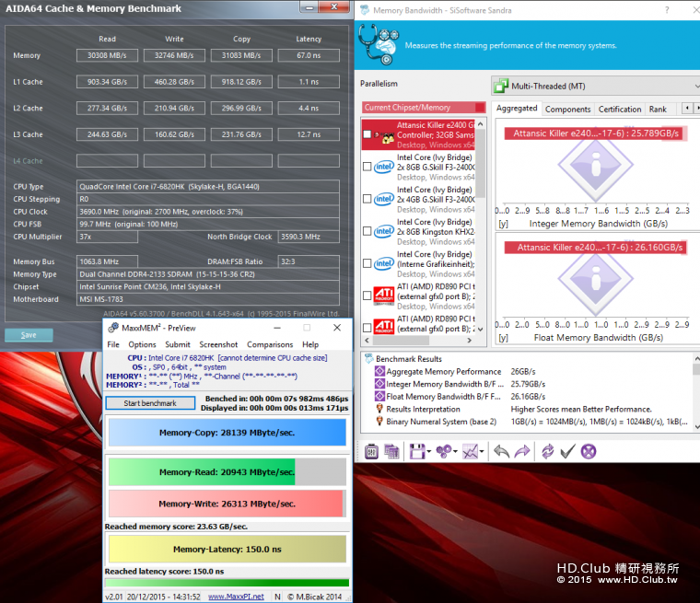The width and height of the screenshot is (700, 603).
Task: Switch to the Certification tab
Action: point(620,109)
